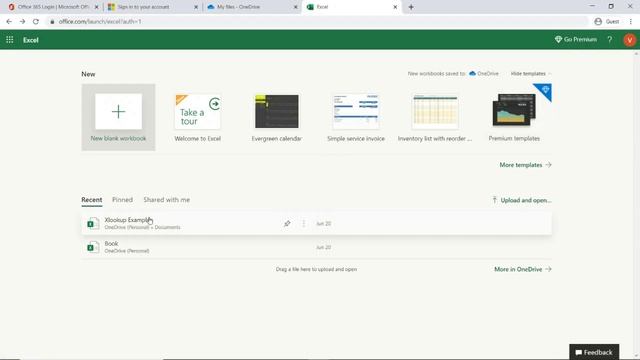Close the Office 365 Login tab

click(96, 7)
